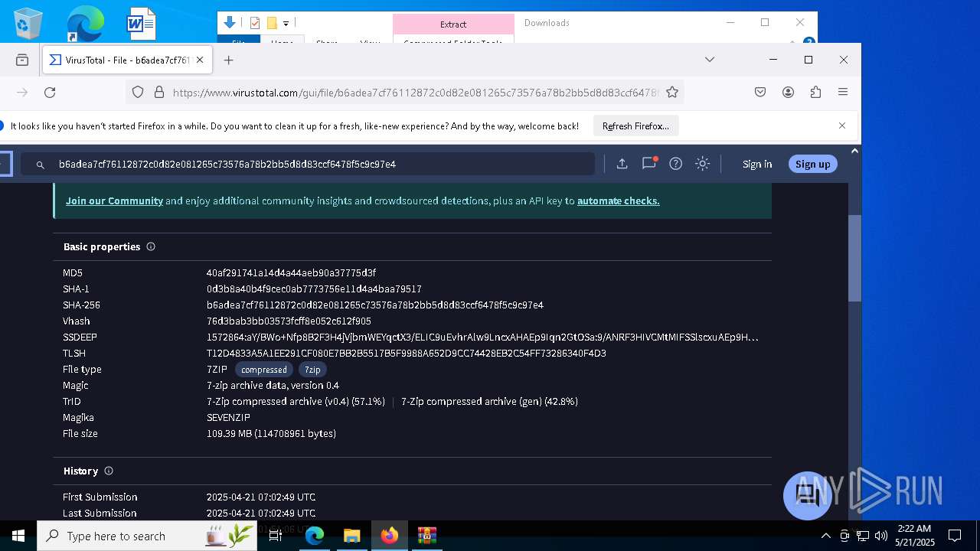Open the automate checks link
This screenshot has height=551, width=980.
coord(618,201)
